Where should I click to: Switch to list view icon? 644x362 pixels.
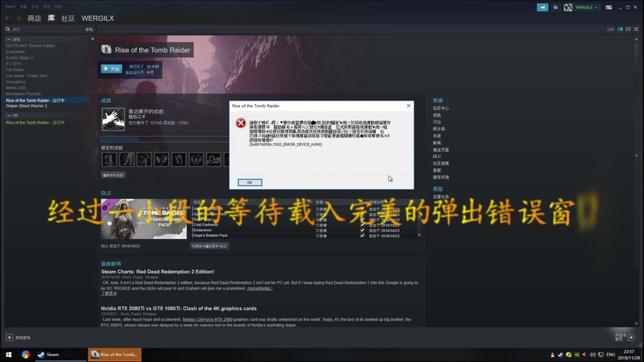coord(628,29)
